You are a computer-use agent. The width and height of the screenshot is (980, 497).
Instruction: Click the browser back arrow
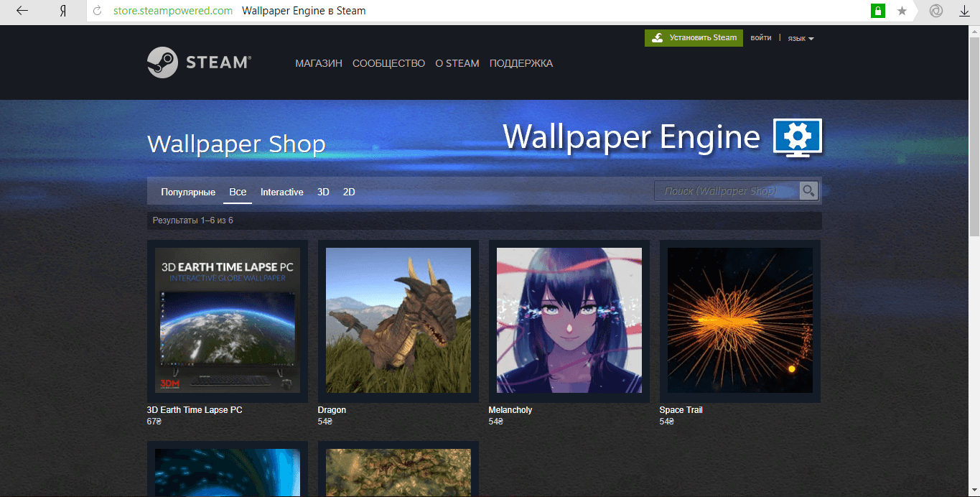[22, 11]
